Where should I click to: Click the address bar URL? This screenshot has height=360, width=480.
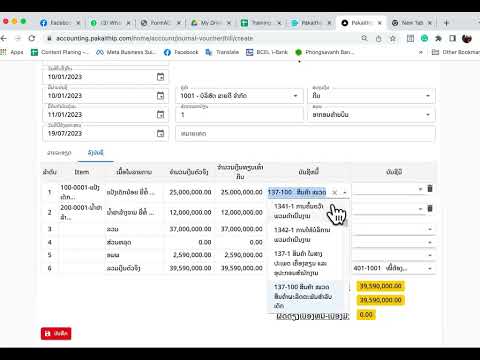tap(154, 39)
